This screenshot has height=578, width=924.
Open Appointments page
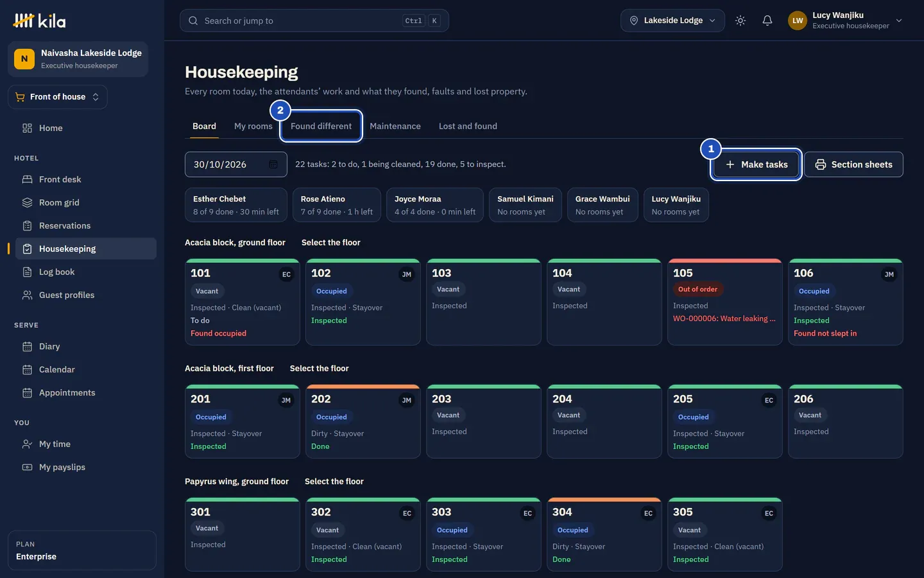click(85, 392)
